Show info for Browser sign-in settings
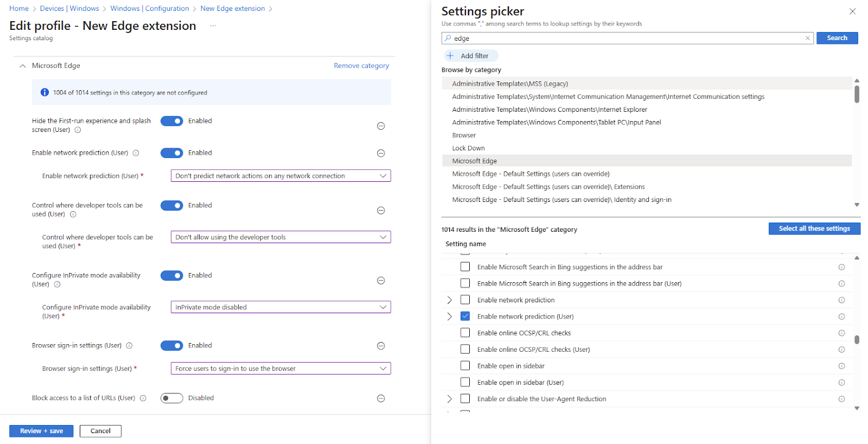The height and width of the screenshot is (444, 868). pos(129,346)
